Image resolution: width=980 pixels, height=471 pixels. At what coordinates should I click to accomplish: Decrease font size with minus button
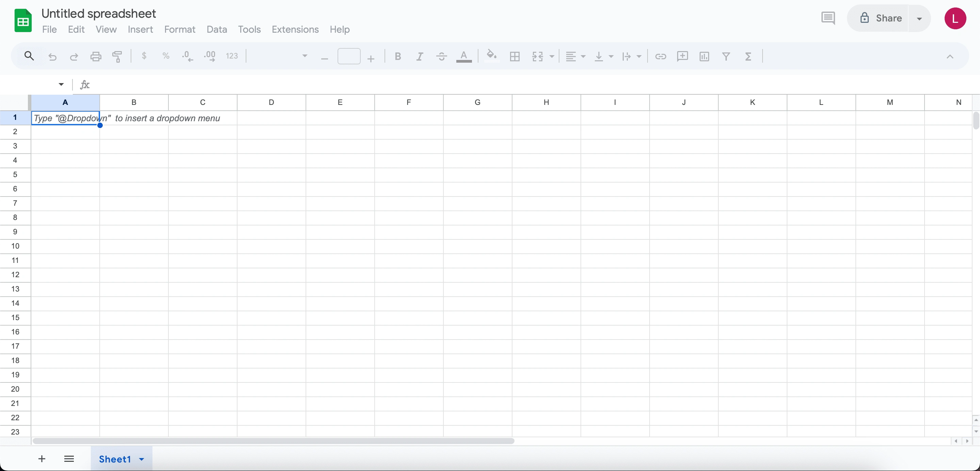(x=325, y=58)
